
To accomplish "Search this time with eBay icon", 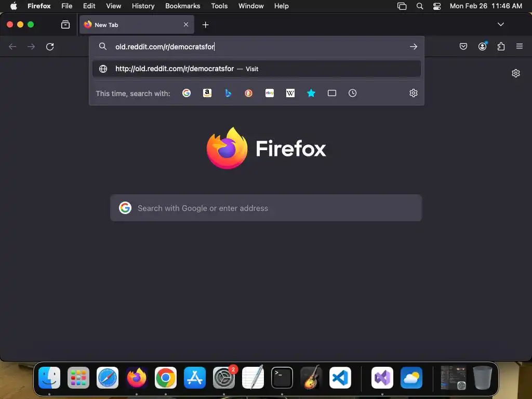I will (x=270, y=93).
